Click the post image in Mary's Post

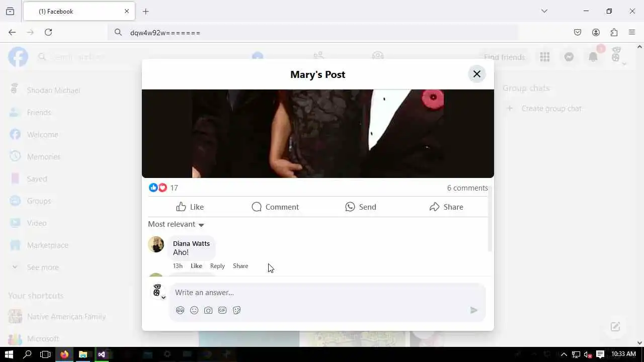click(x=318, y=134)
